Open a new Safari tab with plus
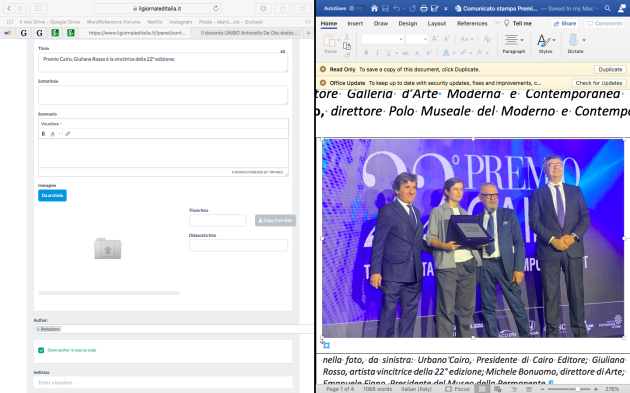 (x=309, y=33)
